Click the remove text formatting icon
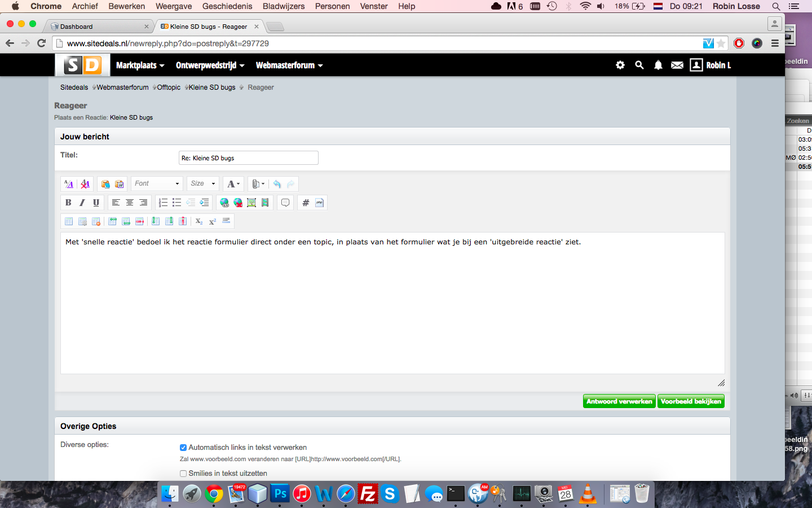 click(85, 184)
